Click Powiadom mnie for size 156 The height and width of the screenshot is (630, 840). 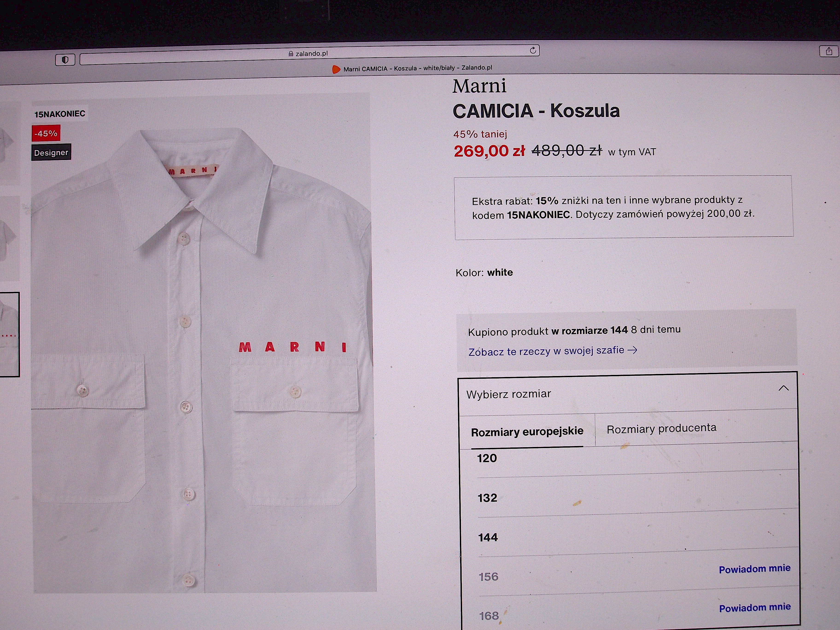click(755, 569)
